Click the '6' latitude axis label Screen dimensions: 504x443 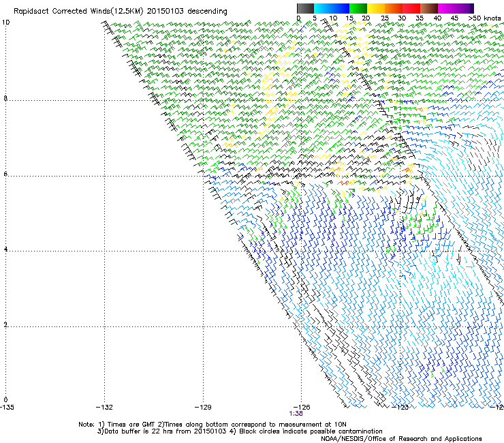(5, 174)
